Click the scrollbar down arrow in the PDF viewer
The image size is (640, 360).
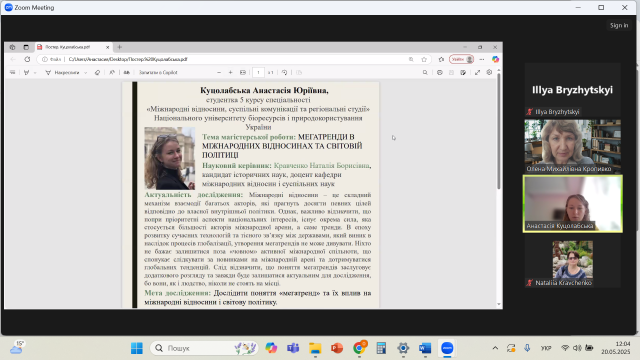pos(498,304)
